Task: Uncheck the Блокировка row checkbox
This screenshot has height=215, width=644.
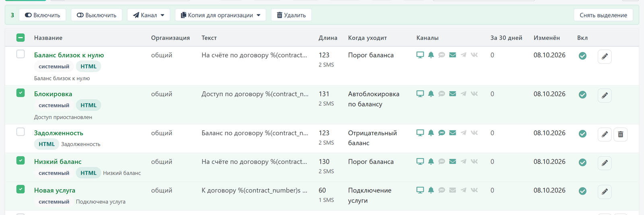Action: [x=21, y=93]
